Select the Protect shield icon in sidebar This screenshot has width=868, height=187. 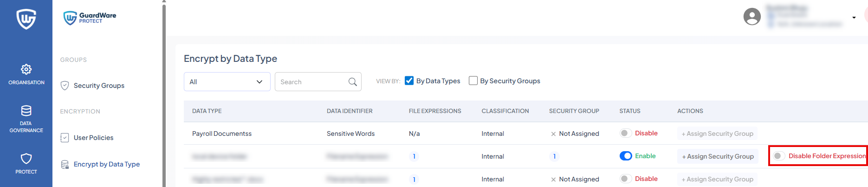[x=26, y=159]
